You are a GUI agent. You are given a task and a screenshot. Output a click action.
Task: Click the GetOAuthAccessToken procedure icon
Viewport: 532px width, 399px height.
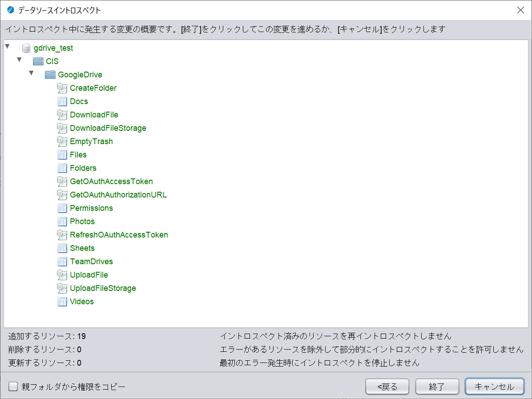point(62,181)
